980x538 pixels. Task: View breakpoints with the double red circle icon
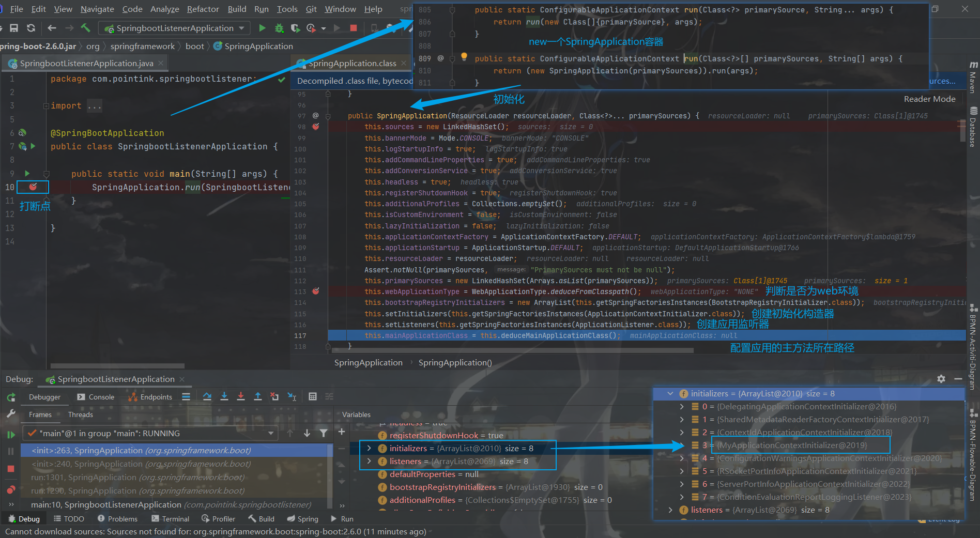11,489
